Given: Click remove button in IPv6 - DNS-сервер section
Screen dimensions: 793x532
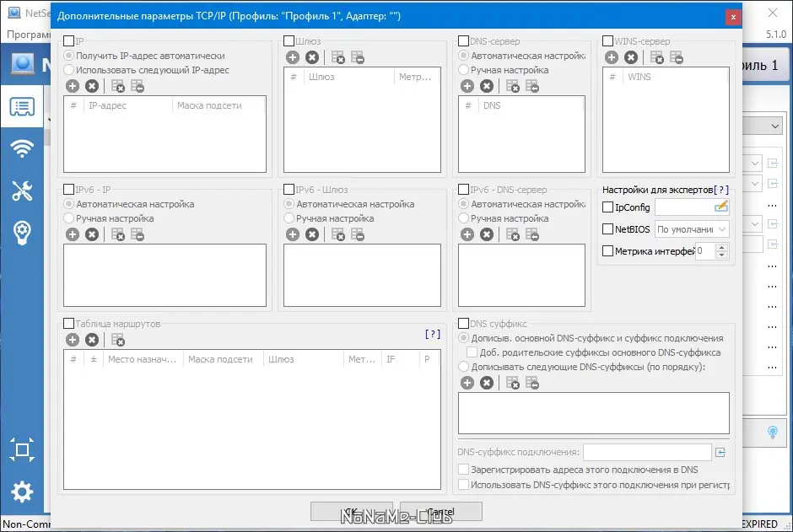Looking at the screenshot, I should coord(487,234).
